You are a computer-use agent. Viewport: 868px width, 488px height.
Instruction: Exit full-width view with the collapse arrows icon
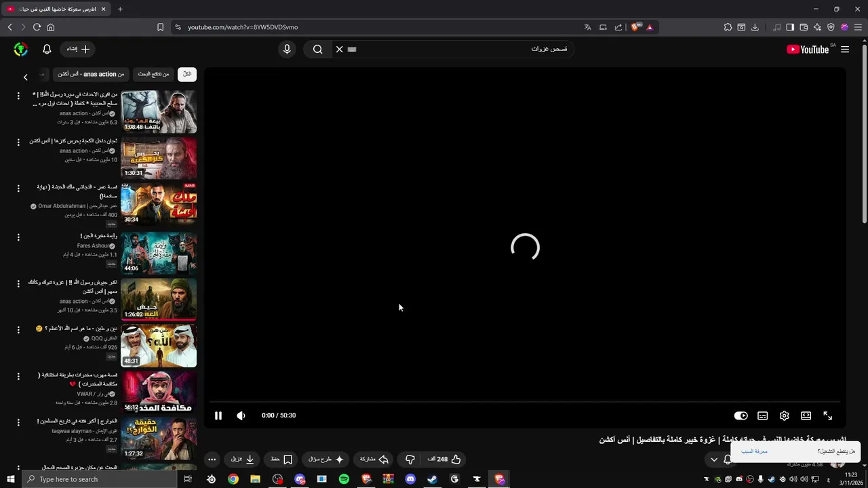[827, 415]
